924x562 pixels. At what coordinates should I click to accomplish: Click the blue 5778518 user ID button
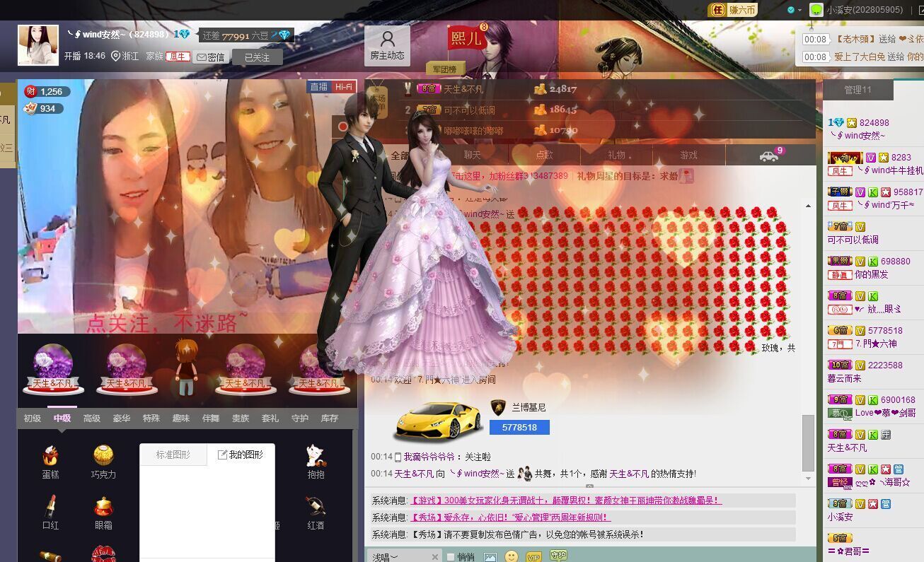519,427
